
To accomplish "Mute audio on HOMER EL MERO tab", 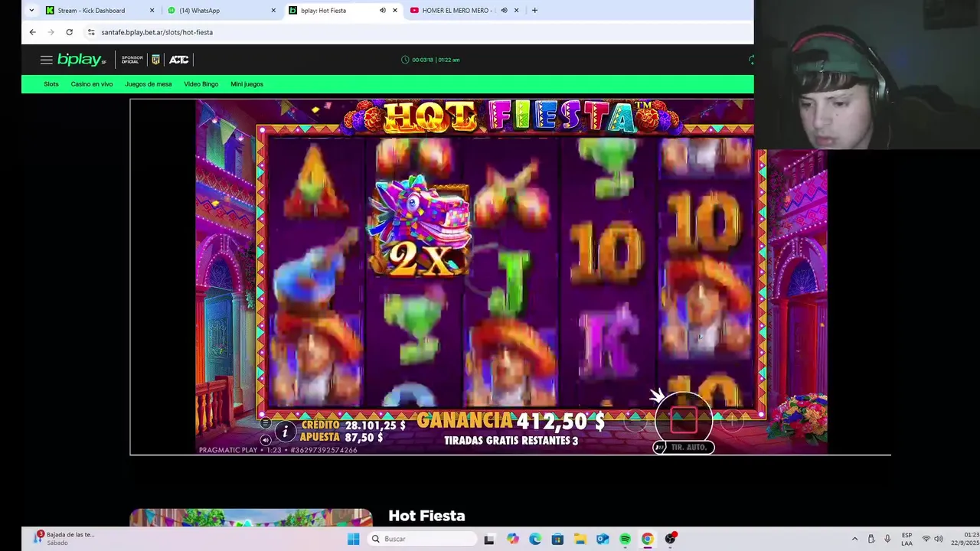I will 504,11.
